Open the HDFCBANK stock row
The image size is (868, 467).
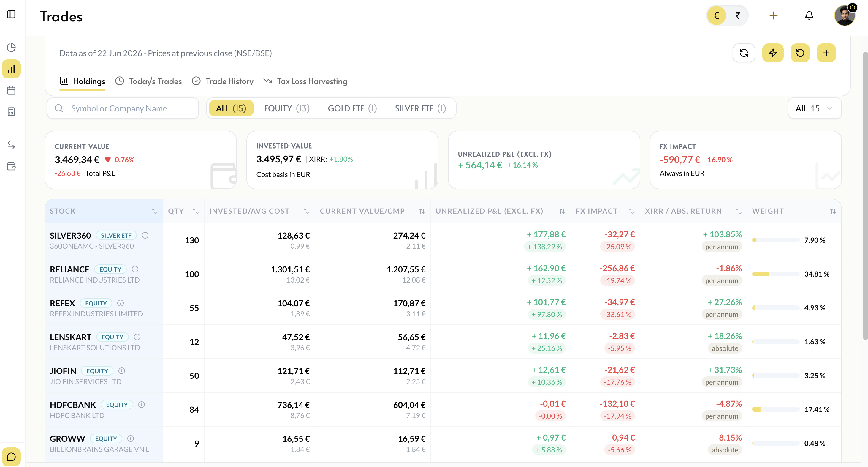pos(443,409)
